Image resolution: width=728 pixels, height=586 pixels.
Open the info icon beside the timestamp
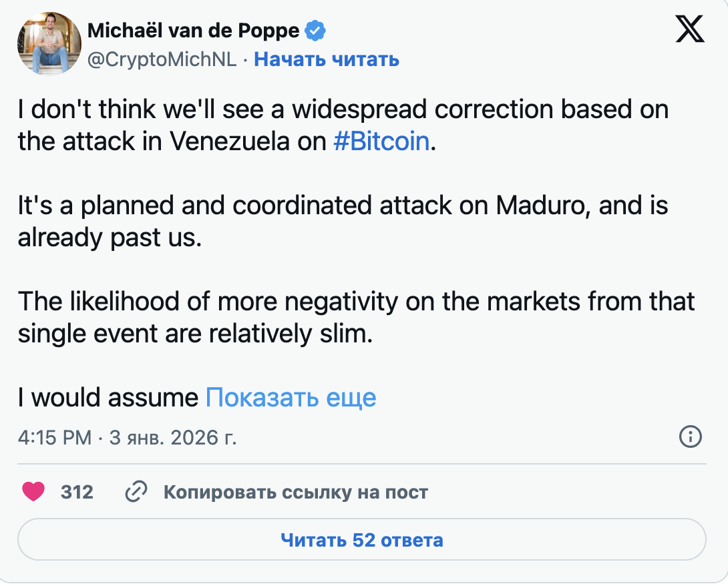click(690, 437)
